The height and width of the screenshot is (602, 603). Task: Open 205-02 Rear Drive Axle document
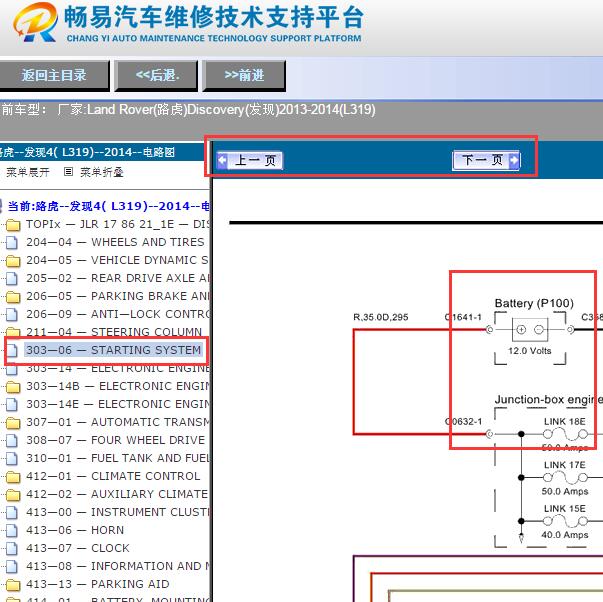118,278
